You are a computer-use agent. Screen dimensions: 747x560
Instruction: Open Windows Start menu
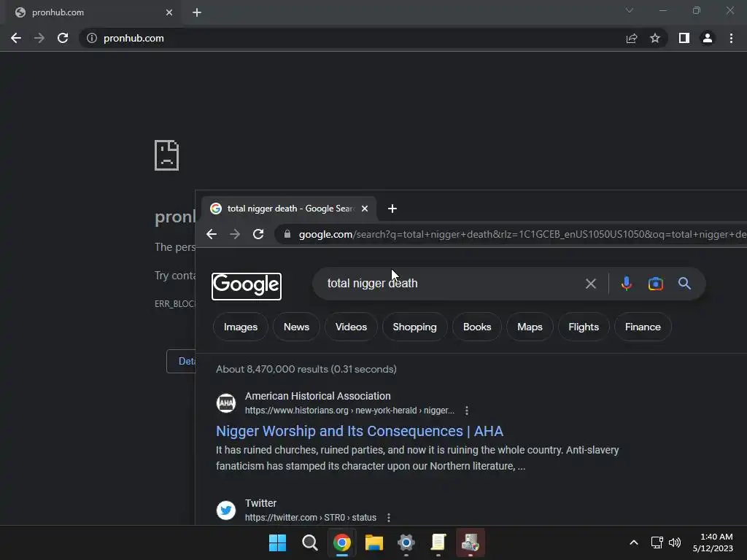coord(278,542)
